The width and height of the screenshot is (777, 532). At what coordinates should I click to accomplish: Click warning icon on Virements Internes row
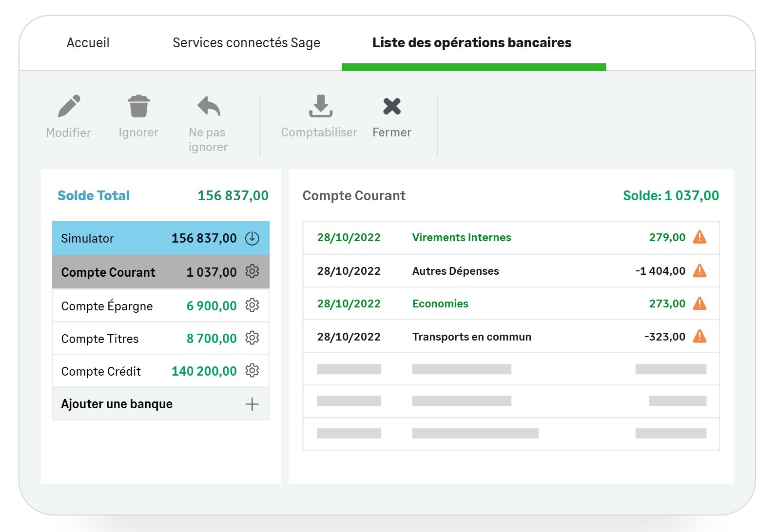point(699,237)
